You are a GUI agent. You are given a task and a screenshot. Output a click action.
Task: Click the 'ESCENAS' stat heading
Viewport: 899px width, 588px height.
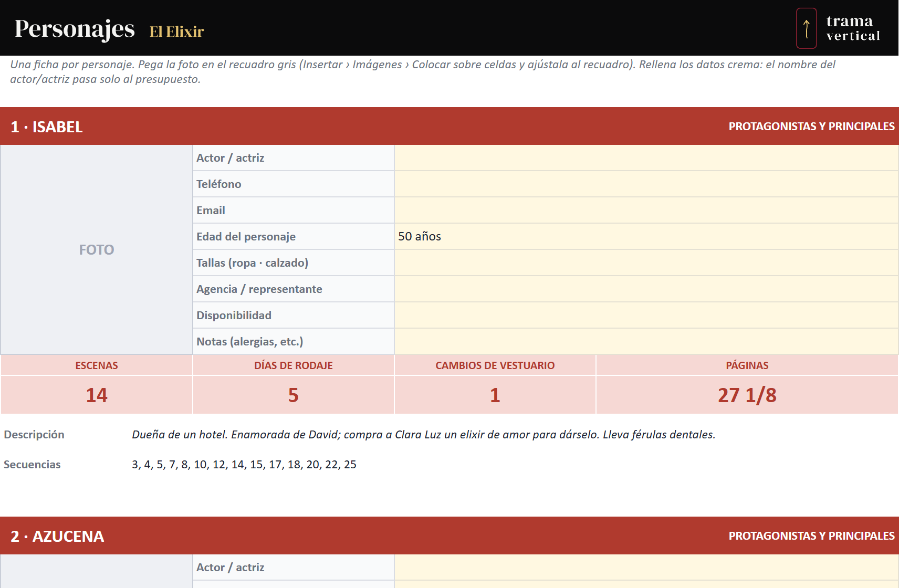click(x=97, y=365)
